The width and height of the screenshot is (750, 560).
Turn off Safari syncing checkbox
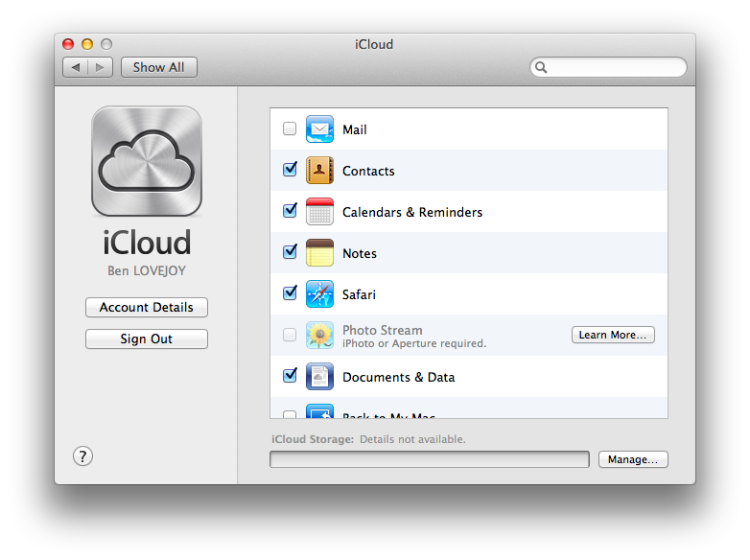(x=290, y=292)
